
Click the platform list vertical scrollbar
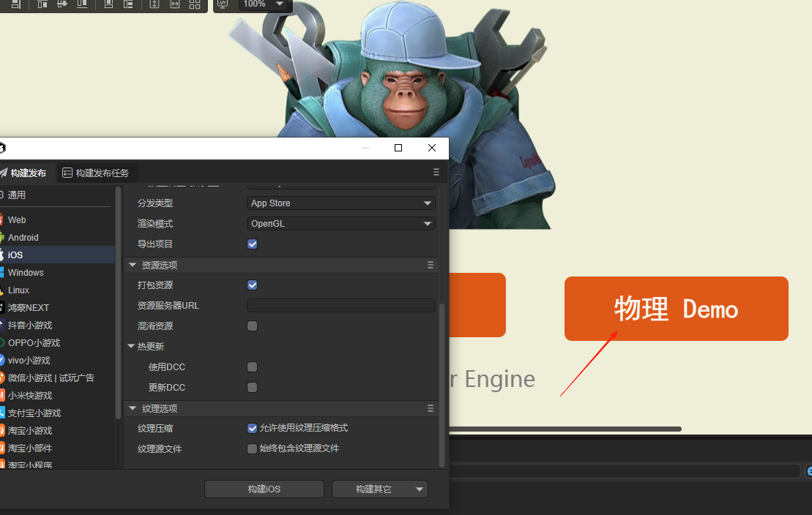[x=118, y=302]
